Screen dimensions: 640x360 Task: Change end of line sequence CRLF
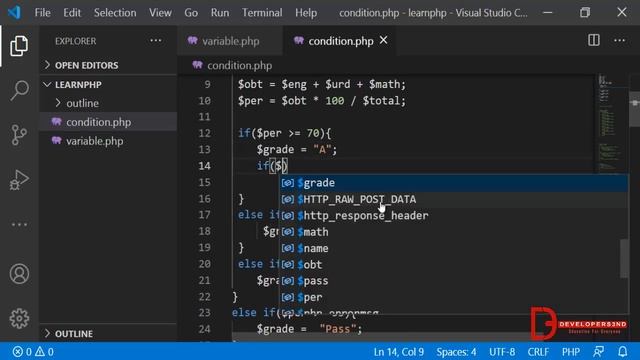pyautogui.click(x=538, y=351)
